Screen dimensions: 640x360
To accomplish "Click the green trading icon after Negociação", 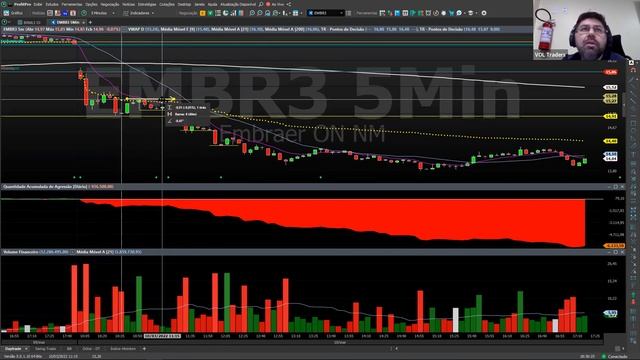I will click(211, 13).
